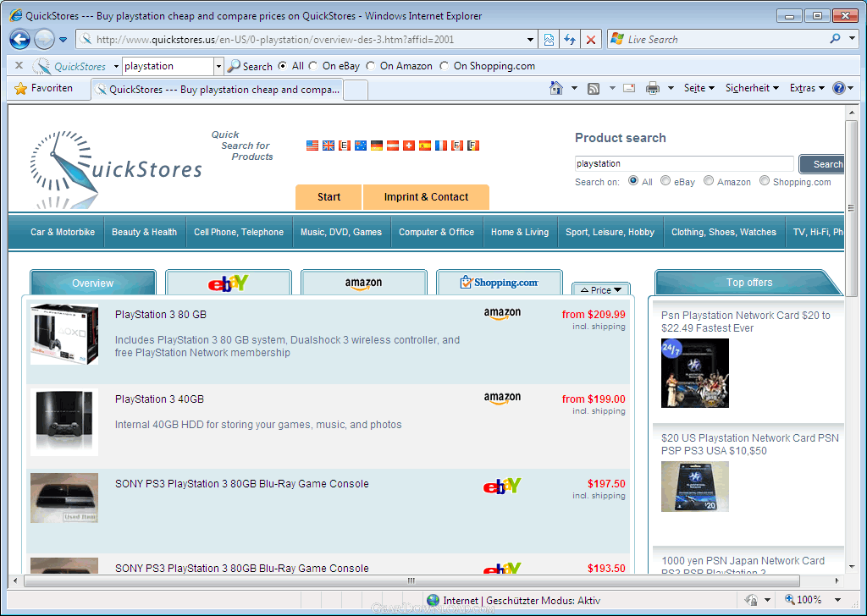The height and width of the screenshot is (616, 867).
Task: Choose 'All' under Product search
Action: tap(633, 181)
